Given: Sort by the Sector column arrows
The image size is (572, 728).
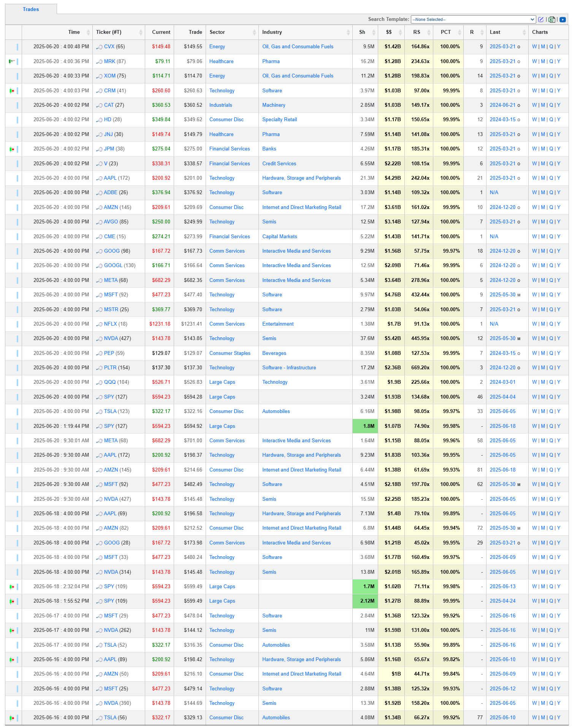Looking at the screenshot, I should pos(254,32).
